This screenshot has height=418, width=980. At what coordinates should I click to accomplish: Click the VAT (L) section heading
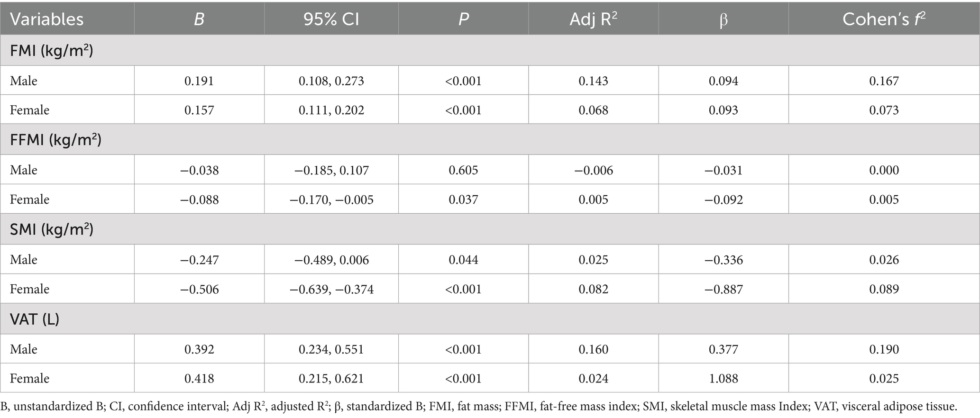[35, 319]
